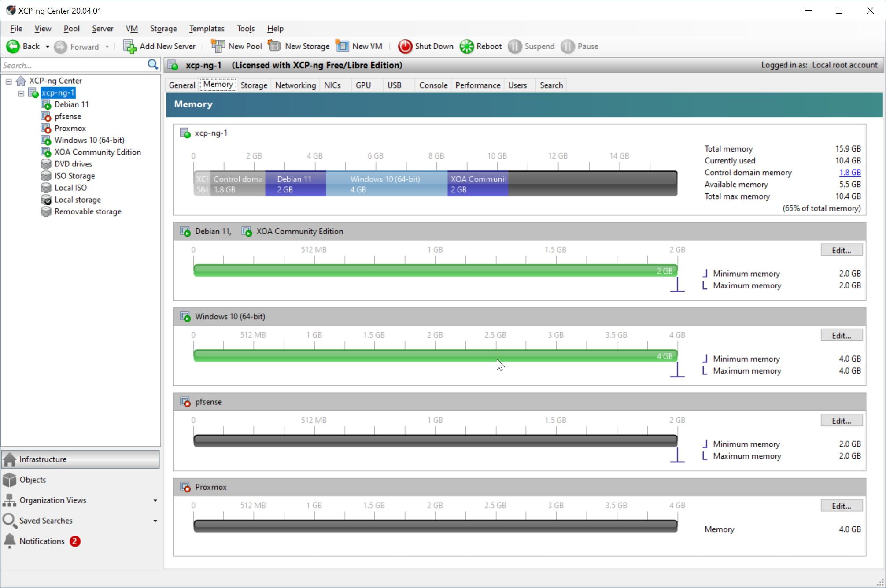Click the New Storage toolbar icon
The image size is (886, 588).
click(x=274, y=46)
